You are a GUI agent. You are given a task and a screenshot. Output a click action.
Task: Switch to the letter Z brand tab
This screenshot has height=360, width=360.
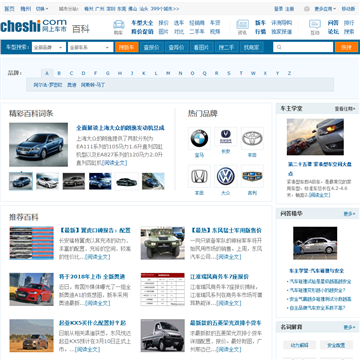(289, 73)
